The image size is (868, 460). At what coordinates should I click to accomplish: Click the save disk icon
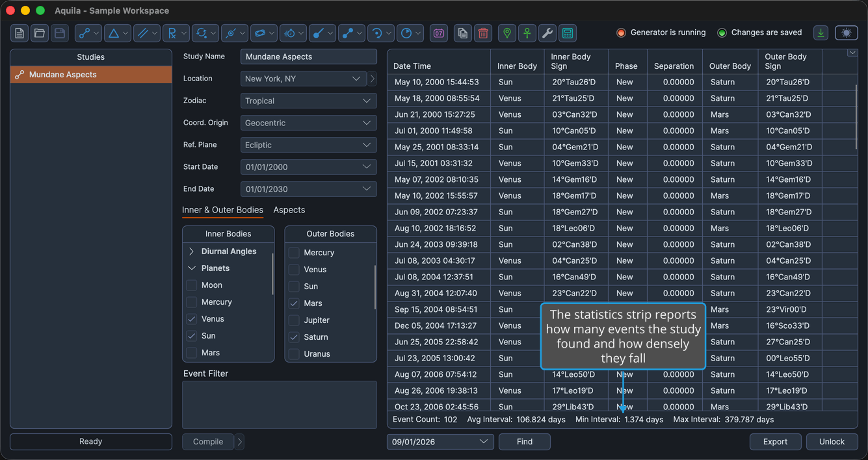pos(60,33)
